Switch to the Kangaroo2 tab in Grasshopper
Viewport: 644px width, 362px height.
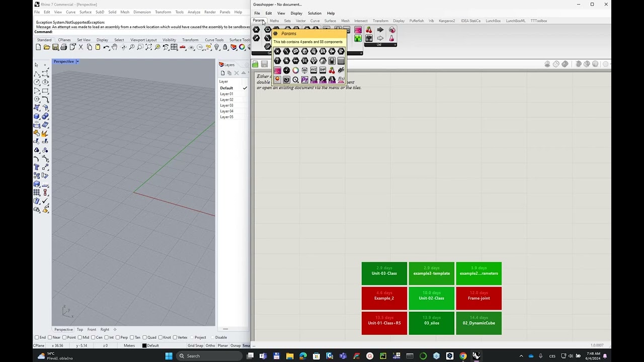(447, 21)
